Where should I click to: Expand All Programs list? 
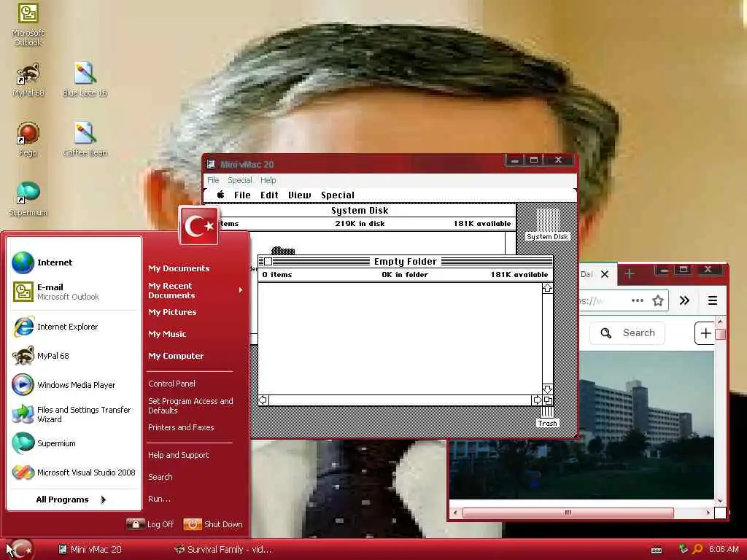coord(71,499)
